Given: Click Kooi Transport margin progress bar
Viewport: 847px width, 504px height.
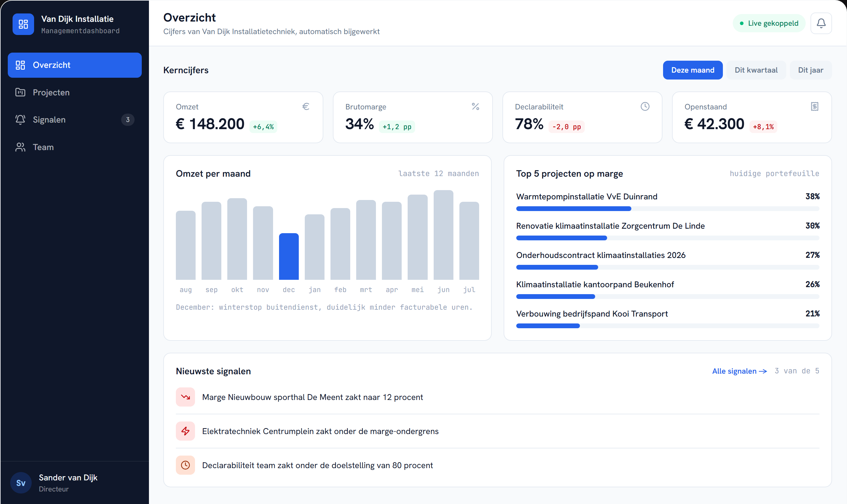Looking at the screenshot, I should 668,326.
